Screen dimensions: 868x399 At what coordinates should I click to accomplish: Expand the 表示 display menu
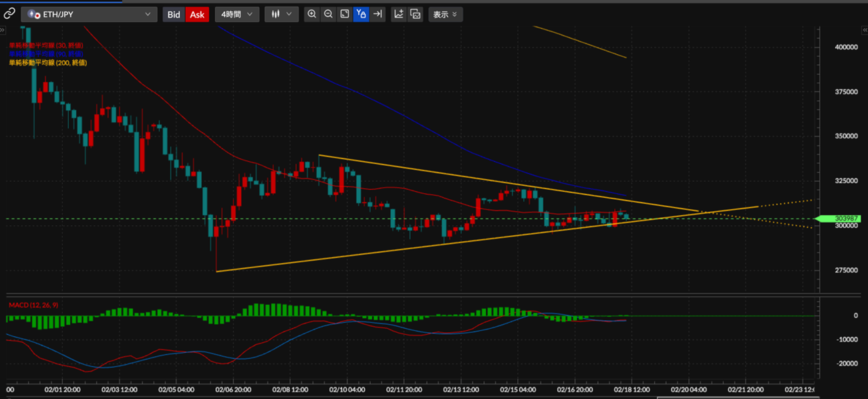[x=445, y=14]
